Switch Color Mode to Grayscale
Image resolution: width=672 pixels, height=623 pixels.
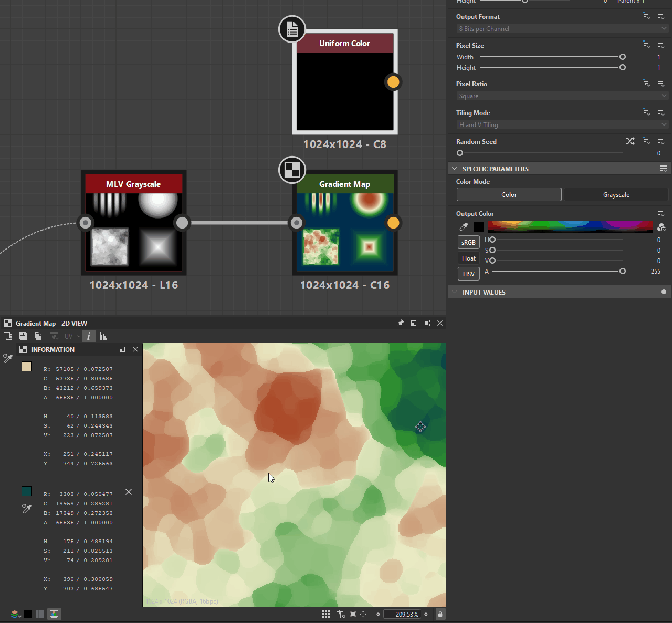coord(616,194)
